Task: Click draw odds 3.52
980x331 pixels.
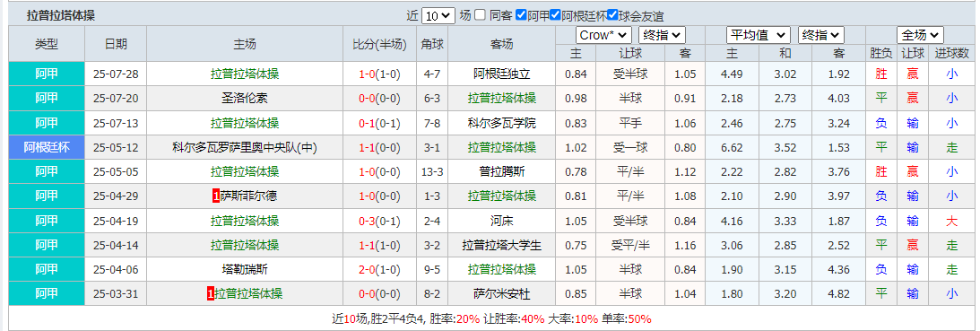Action: click(785, 148)
